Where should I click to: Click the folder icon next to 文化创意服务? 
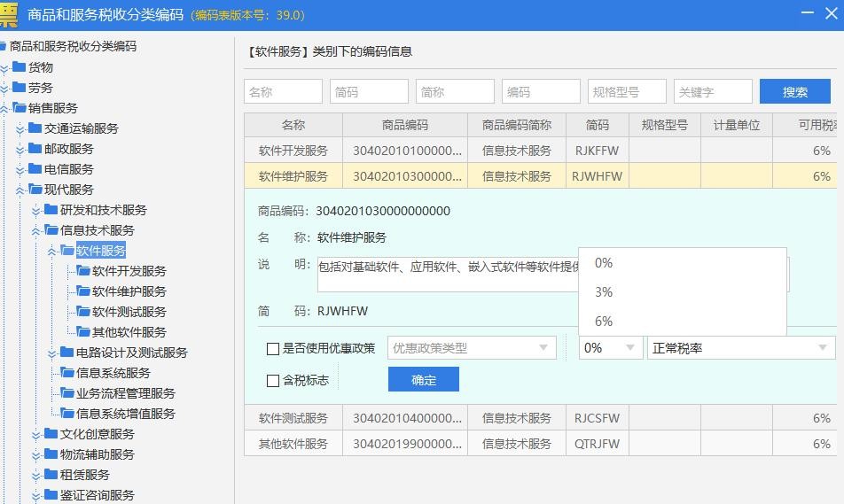[51, 434]
